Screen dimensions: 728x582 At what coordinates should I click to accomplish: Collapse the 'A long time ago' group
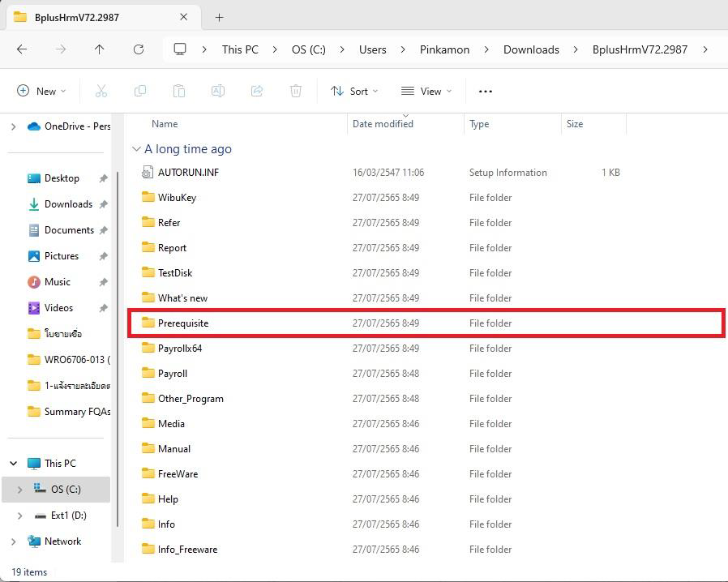coord(136,149)
